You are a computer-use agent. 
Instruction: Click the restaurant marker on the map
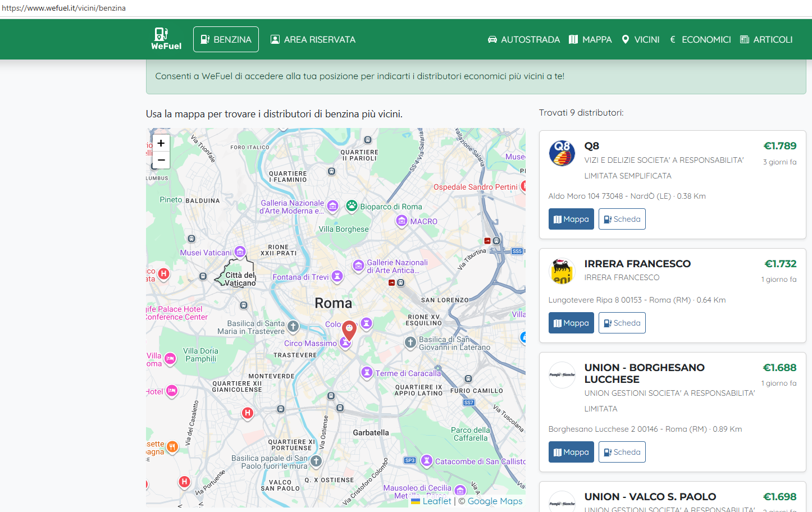(172, 447)
